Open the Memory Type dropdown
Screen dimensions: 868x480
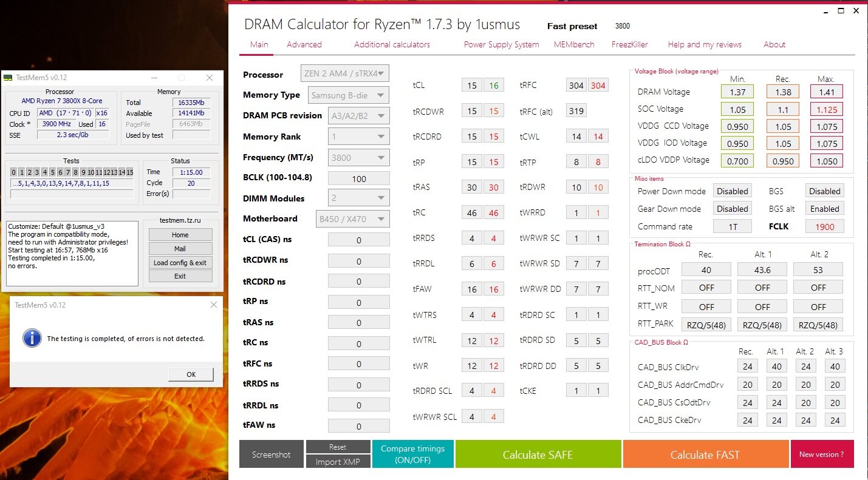349,95
